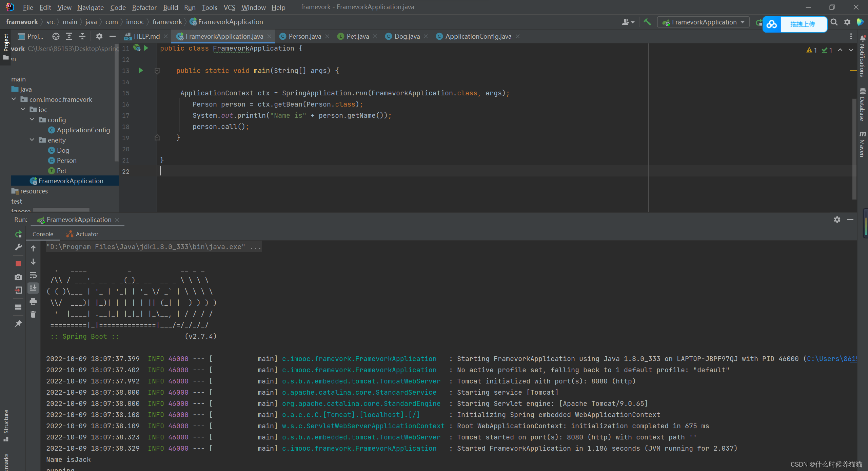Toggle pin tab in Run panel
Image resolution: width=868 pixels, height=471 pixels.
pyautogui.click(x=18, y=324)
